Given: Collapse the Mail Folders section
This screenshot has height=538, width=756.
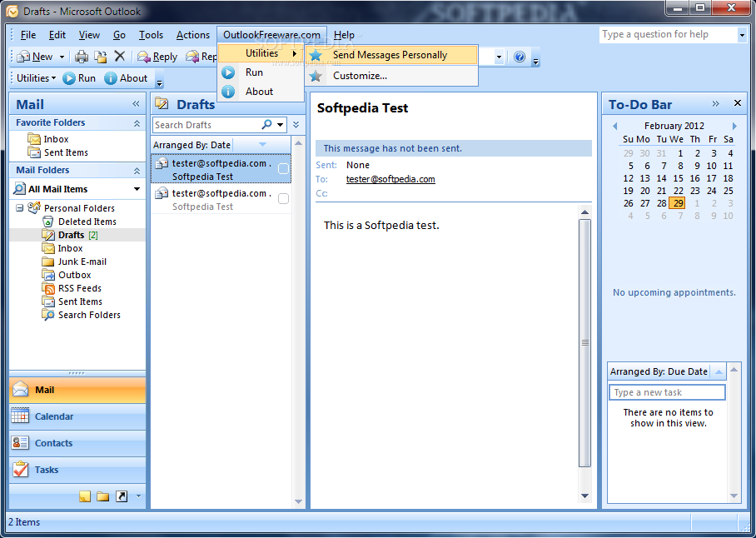Looking at the screenshot, I should point(137,171).
